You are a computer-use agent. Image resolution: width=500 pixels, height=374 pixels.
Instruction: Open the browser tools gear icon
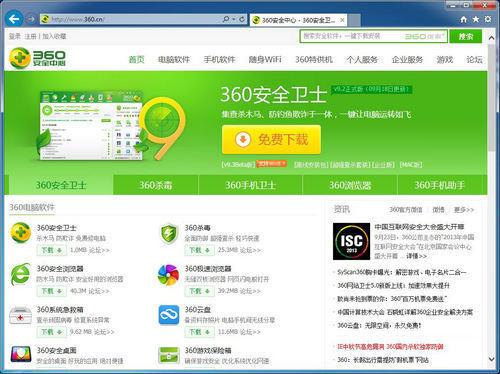point(488,19)
